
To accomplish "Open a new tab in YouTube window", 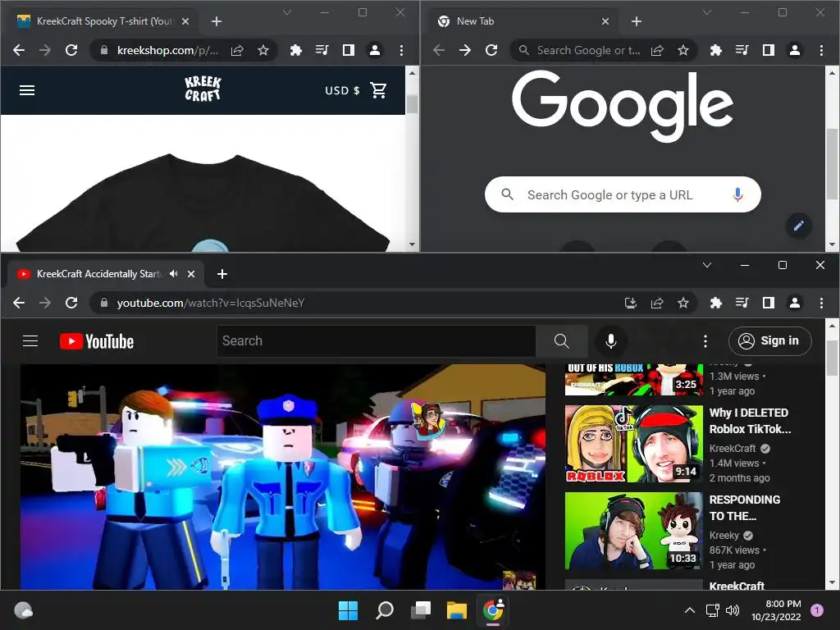I will 222,274.
